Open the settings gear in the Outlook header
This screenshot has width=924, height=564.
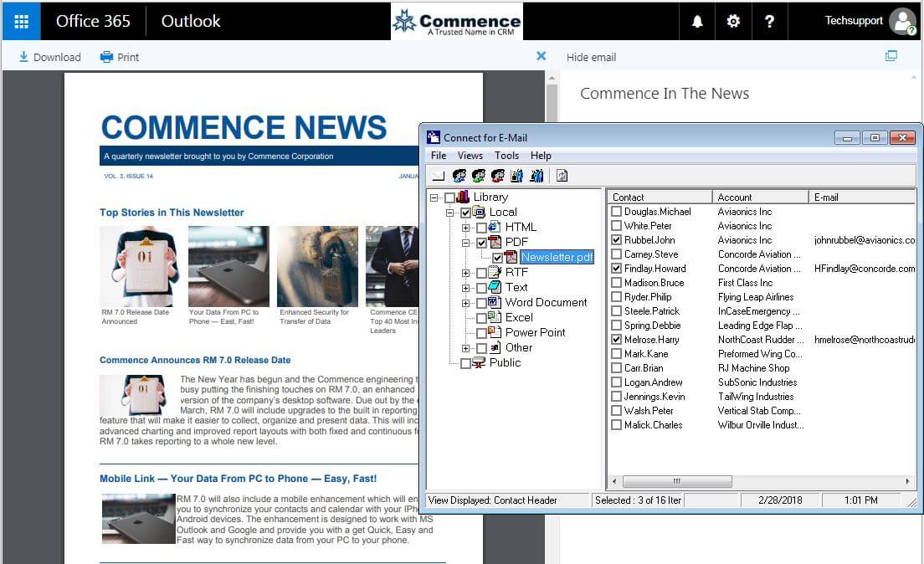click(x=733, y=21)
